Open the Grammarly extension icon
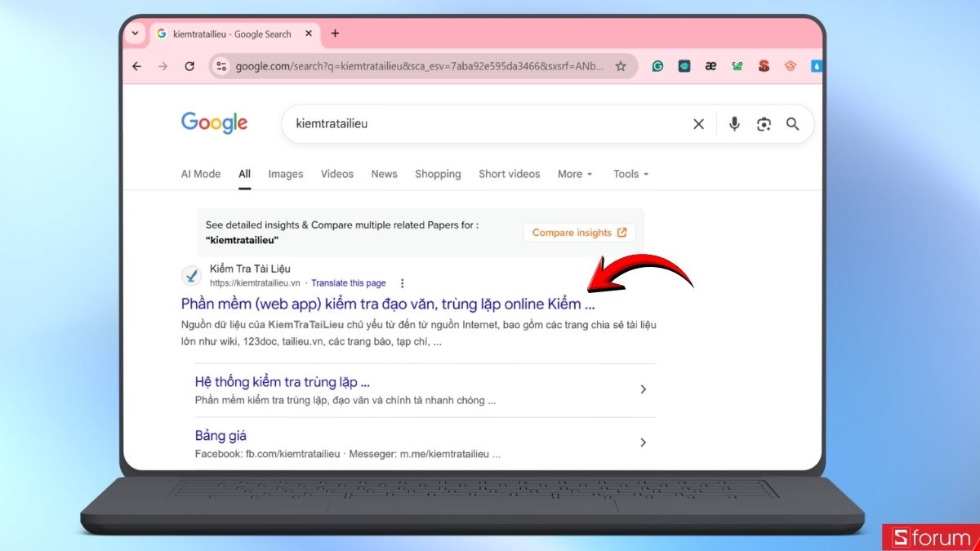980x551 pixels. (657, 66)
